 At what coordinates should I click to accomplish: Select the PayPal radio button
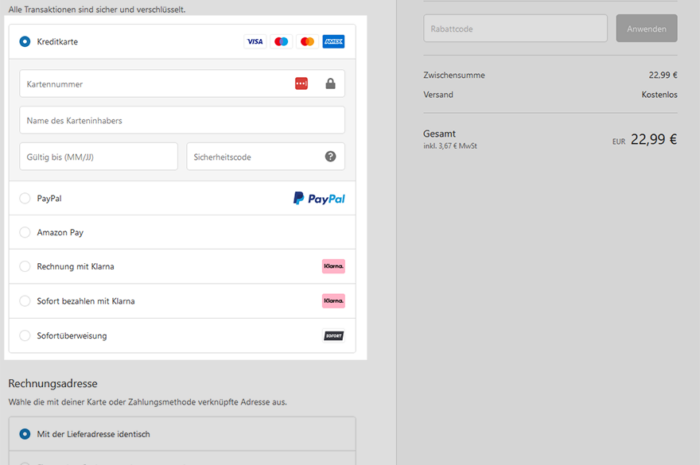25,198
